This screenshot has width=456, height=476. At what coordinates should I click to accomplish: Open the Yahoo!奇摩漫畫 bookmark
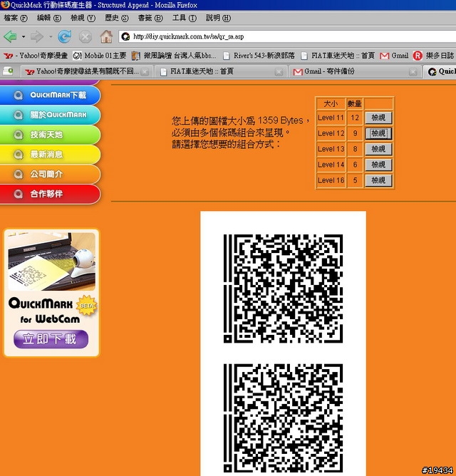(x=36, y=56)
